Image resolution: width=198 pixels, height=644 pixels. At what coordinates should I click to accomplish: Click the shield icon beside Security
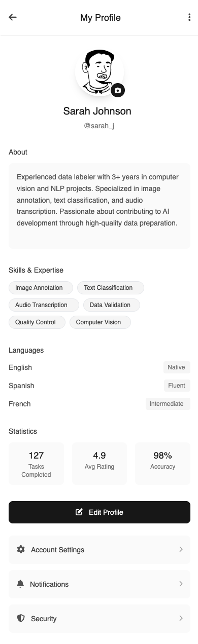tap(21, 619)
